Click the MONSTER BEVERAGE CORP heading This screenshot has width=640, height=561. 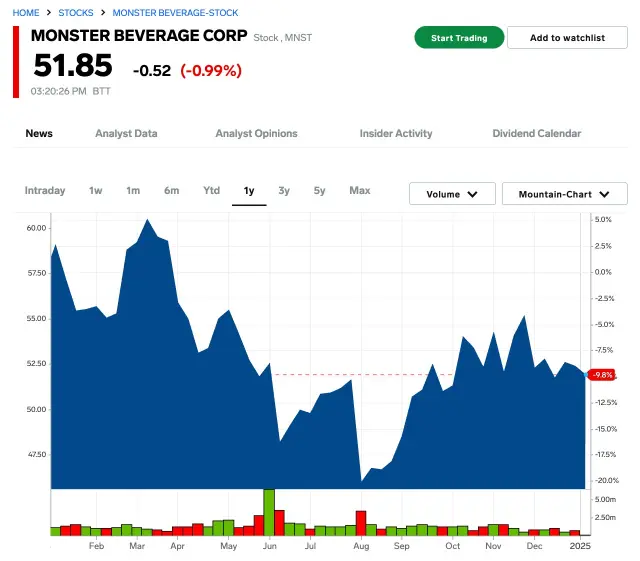tap(139, 36)
